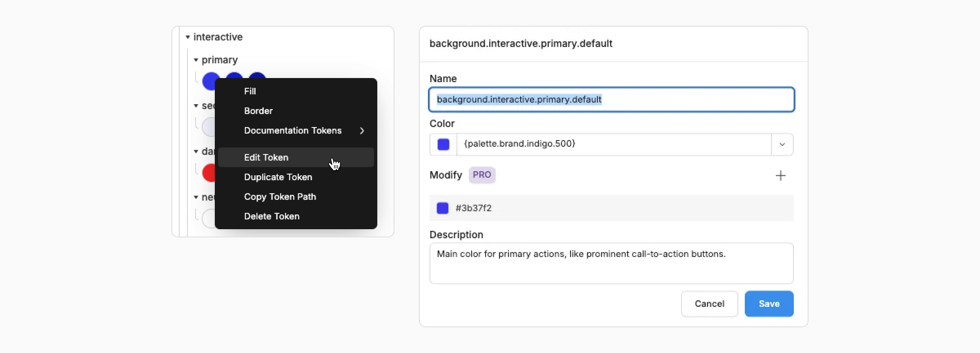Open the Documentation Tokens submenu arrow
Image resolution: width=980 pixels, height=353 pixels.
coord(362,131)
